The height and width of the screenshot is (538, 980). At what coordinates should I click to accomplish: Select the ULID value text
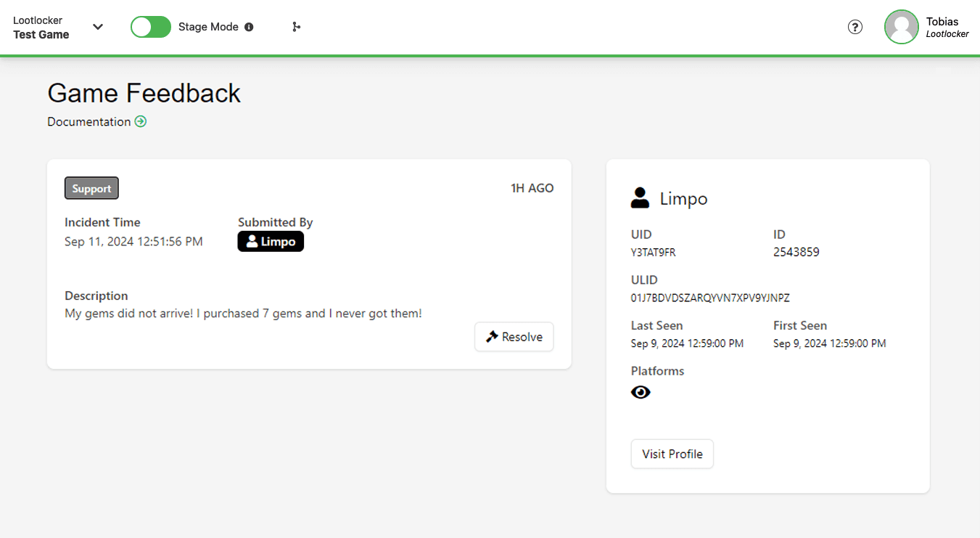(x=710, y=298)
